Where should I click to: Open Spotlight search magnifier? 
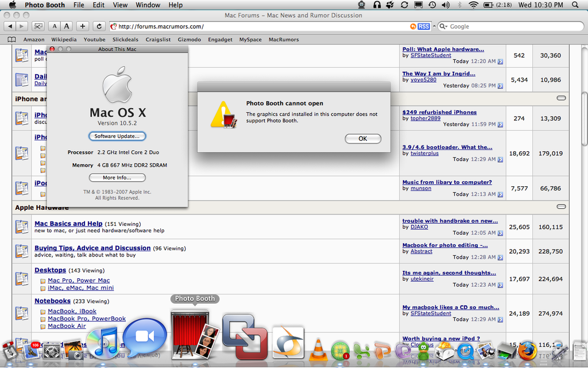tap(575, 5)
